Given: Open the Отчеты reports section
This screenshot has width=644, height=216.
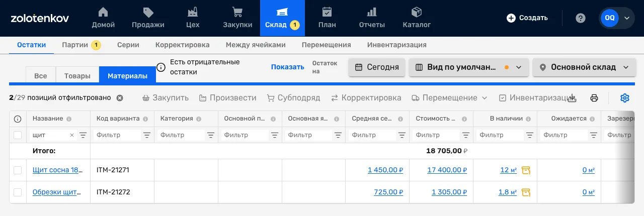Looking at the screenshot, I should pos(372,18).
